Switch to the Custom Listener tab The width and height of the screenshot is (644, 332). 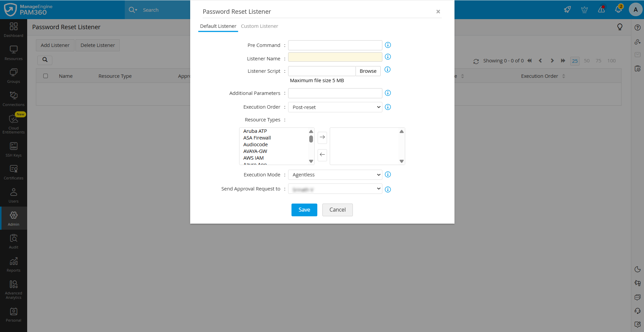click(259, 26)
